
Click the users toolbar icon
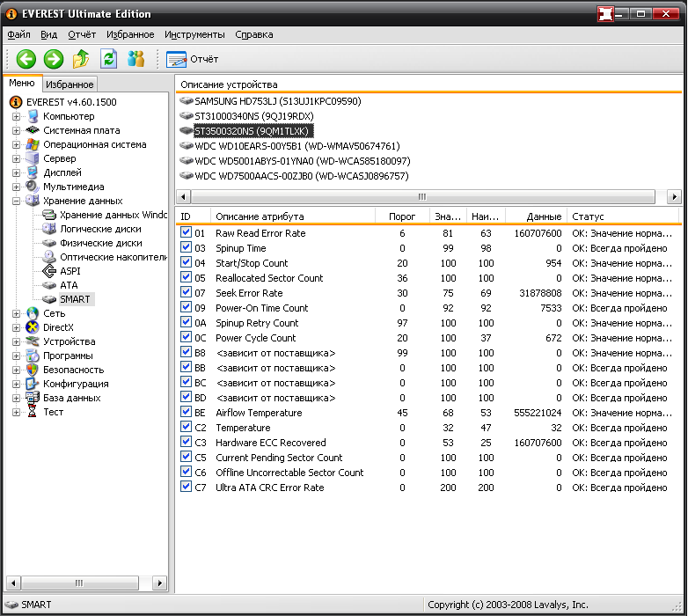tap(135, 59)
